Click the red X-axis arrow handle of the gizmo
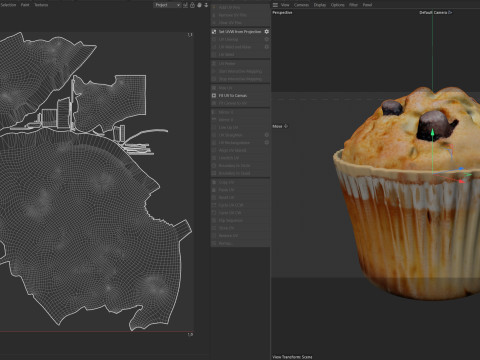 [x=461, y=181]
